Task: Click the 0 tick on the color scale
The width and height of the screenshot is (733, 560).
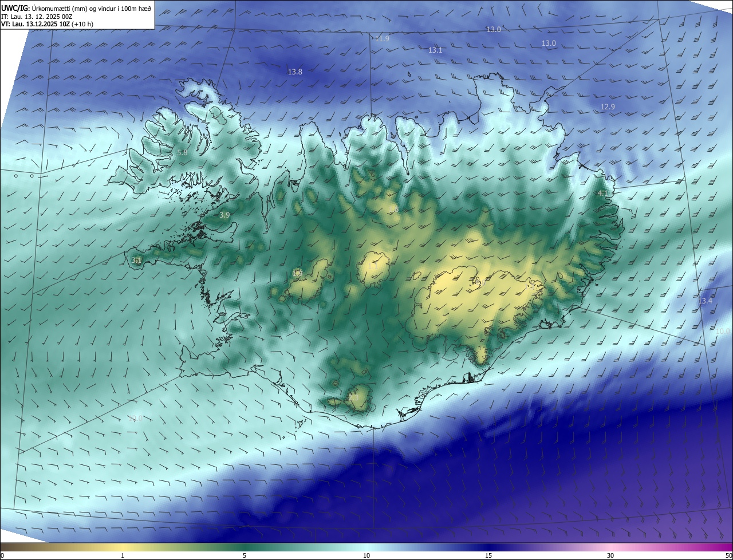Action: click(x=2, y=555)
